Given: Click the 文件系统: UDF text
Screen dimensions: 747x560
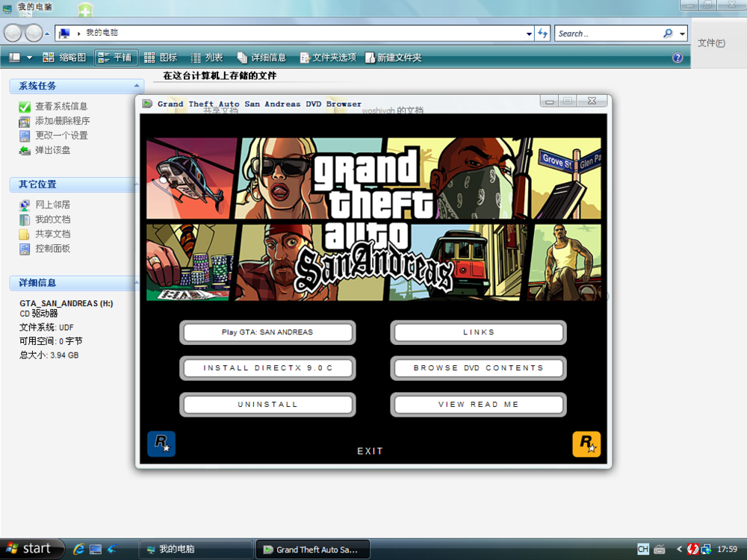Looking at the screenshot, I should pyautogui.click(x=46, y=328).
